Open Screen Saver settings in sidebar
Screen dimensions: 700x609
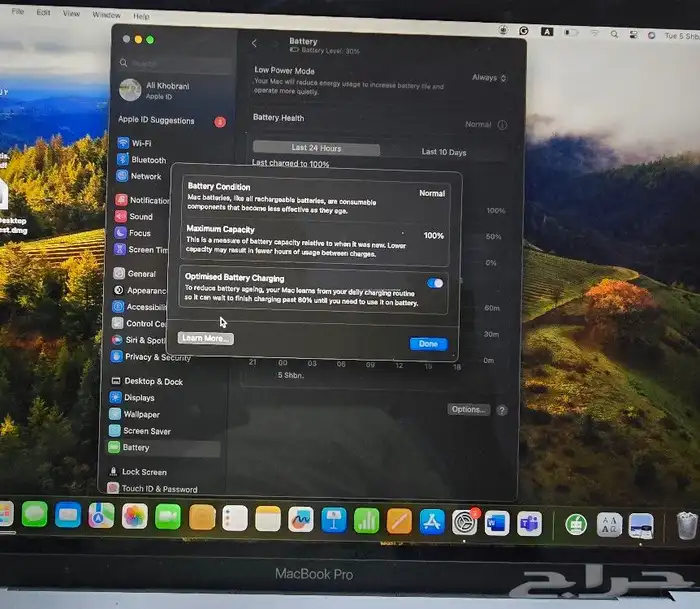(x=140, y=431)
